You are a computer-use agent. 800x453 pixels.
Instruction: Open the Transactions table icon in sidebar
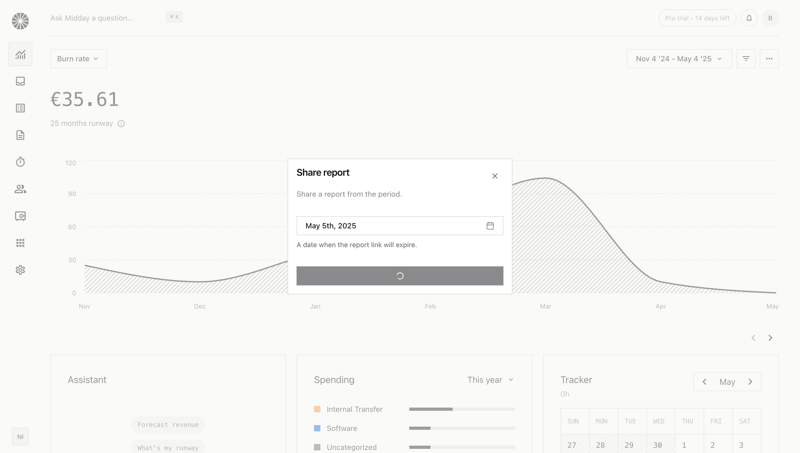[x=20, y=108]
